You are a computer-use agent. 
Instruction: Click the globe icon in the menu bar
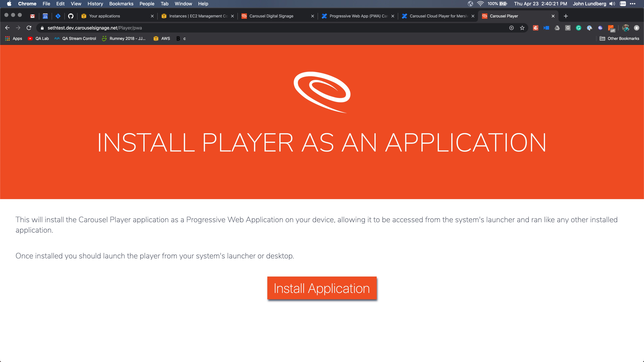coord(470,4)
